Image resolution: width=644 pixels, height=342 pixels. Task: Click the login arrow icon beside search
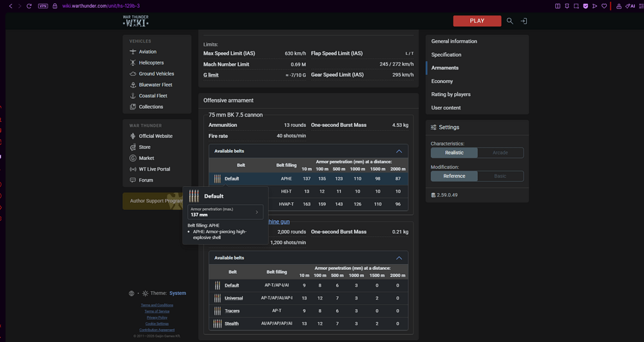click(x=524, y=21)
